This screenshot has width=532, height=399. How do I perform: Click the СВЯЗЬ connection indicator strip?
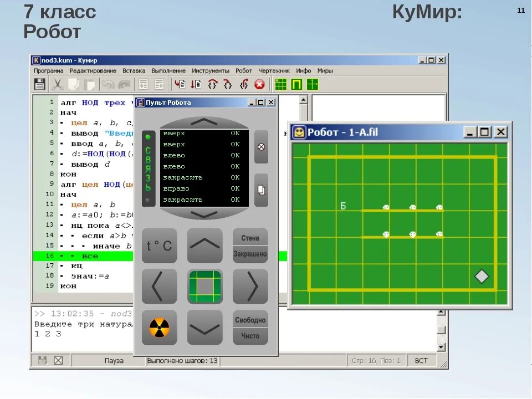[149, 168]
